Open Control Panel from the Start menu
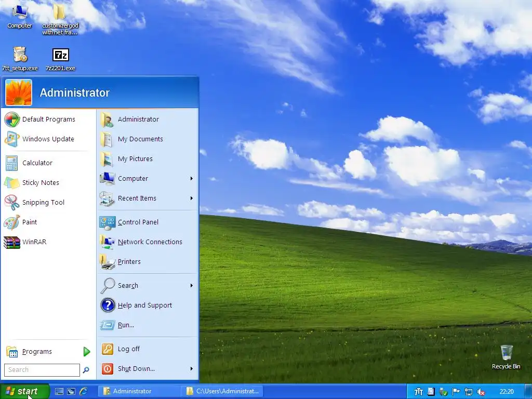The height and width of the screenshot is (399, 532). point(148,222)
